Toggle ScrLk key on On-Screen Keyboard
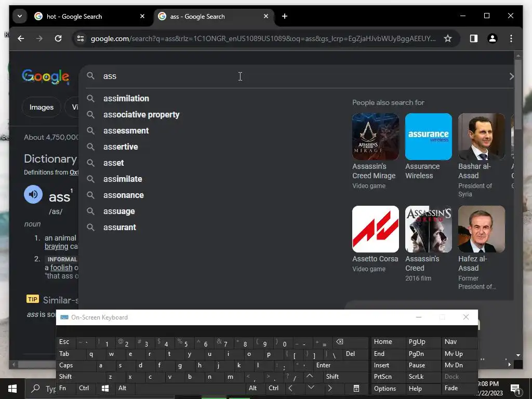 click(x=423, y=377)
